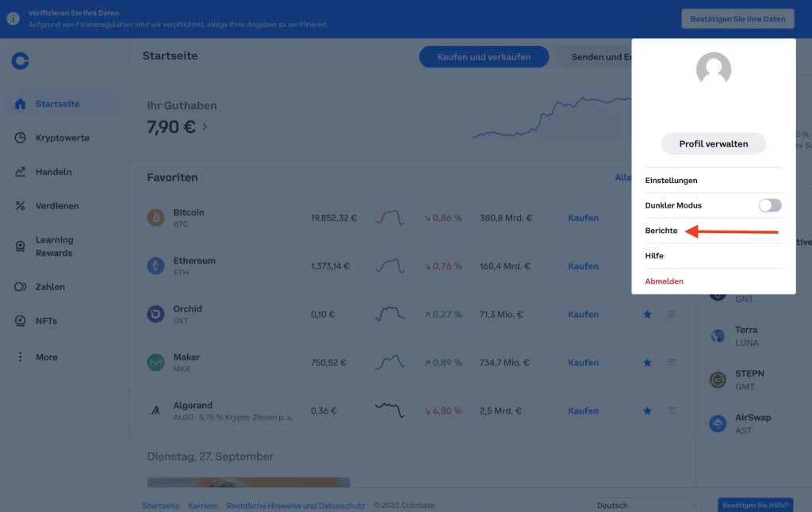The height and width of the screenshot is (512, 812).
Task: Expand the More sidebar menu
Action: coord(46,357)
